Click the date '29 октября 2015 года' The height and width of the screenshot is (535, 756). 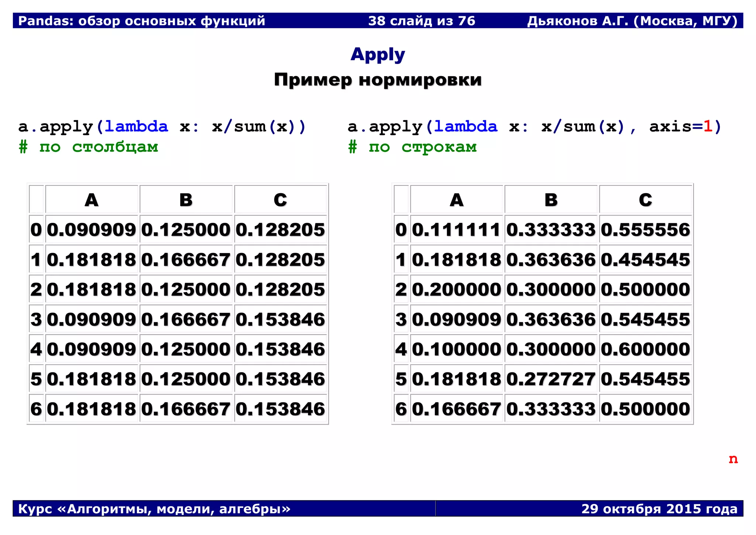click(x=659, y=509)
